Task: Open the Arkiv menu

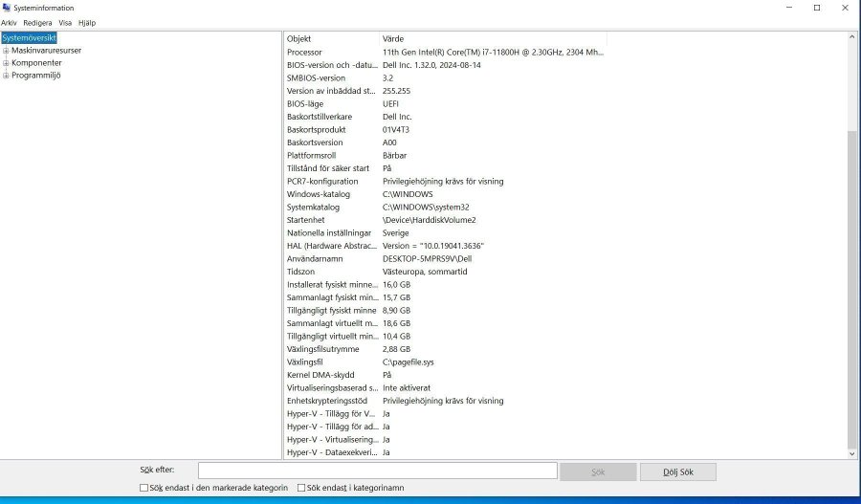Action: coord(9,22)
